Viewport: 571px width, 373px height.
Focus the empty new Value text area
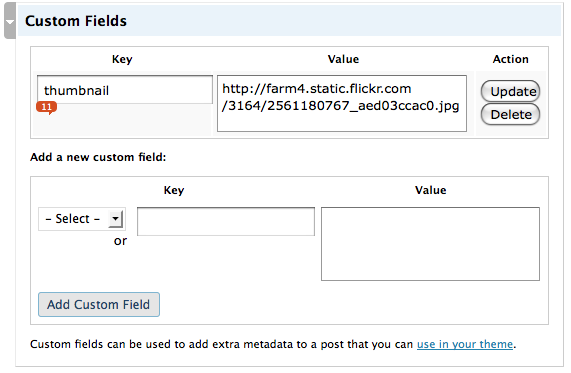point(430,244)
